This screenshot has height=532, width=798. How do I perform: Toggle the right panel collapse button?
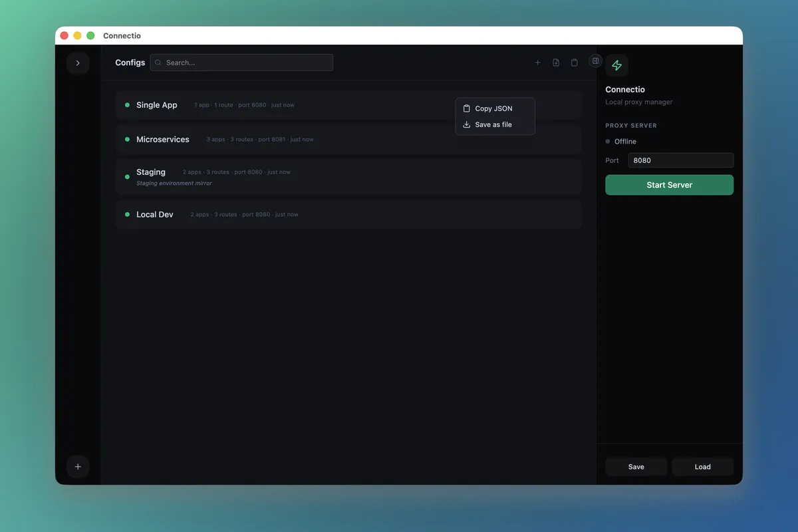point(596,61)
